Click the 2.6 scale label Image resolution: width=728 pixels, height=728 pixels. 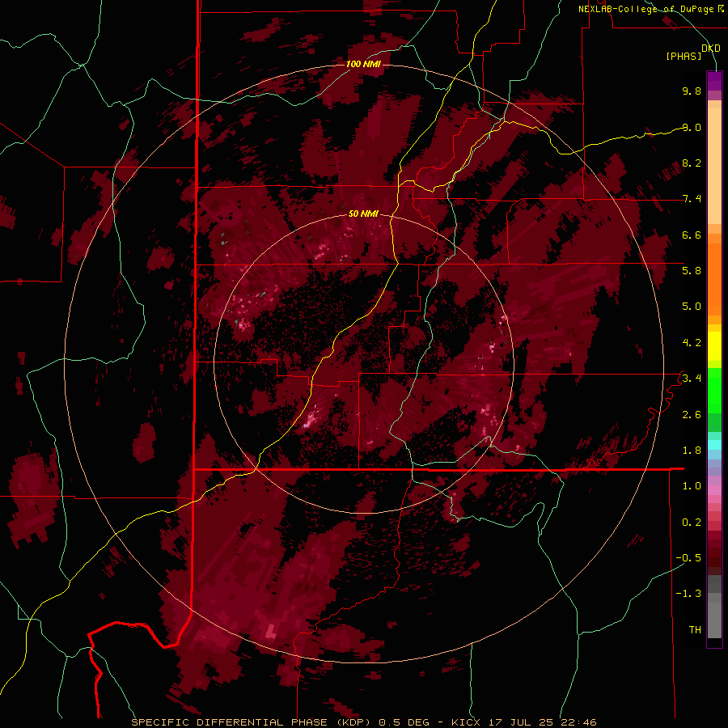(x=692, y=415)
